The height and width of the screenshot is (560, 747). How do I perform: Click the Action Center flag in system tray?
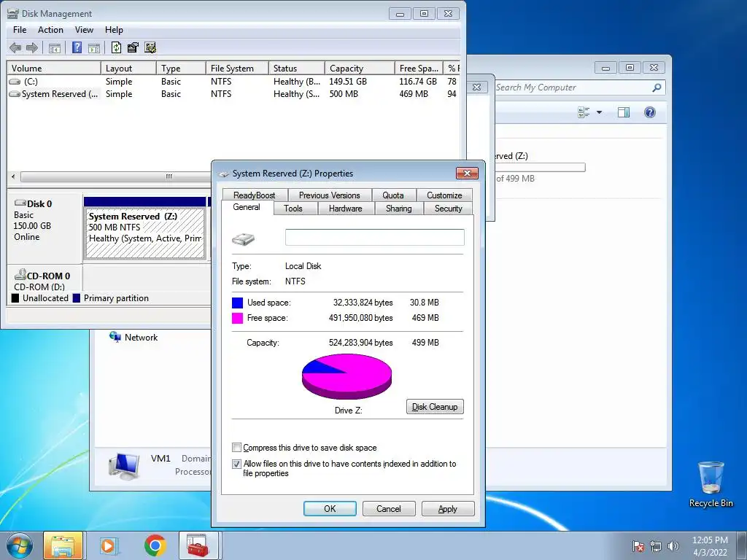point(638,546)
